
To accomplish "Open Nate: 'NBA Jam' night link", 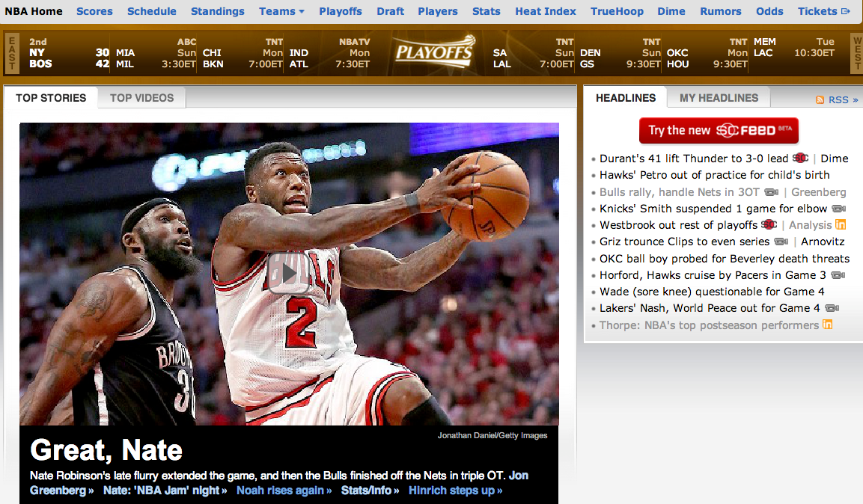I will click(x=165, y=491).
